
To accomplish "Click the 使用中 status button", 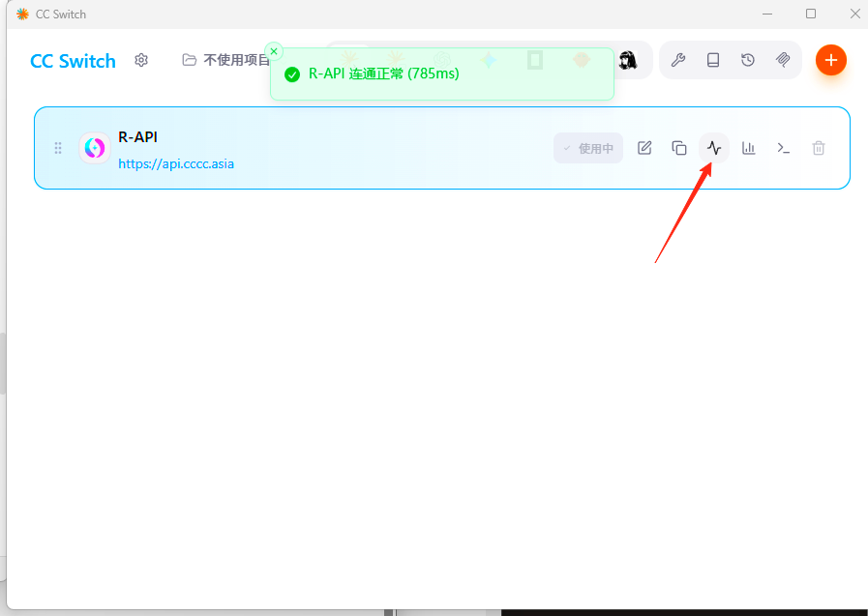I will click(588, 148).
